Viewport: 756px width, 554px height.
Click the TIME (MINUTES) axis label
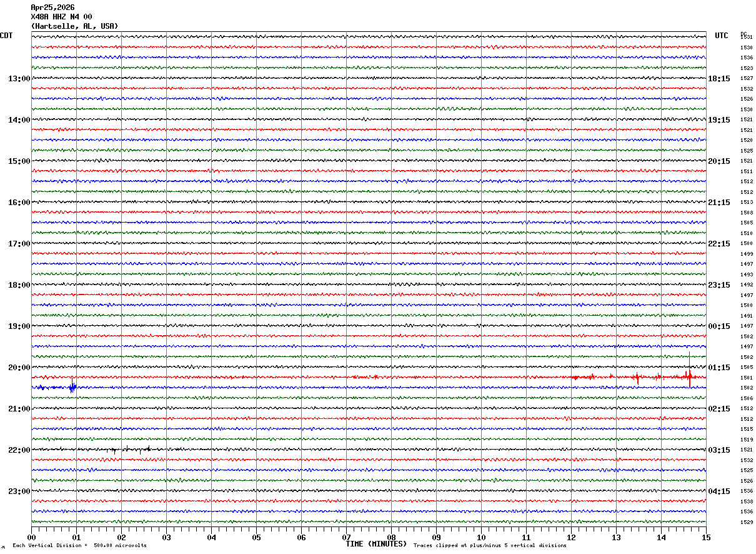[x=376, y=544]
